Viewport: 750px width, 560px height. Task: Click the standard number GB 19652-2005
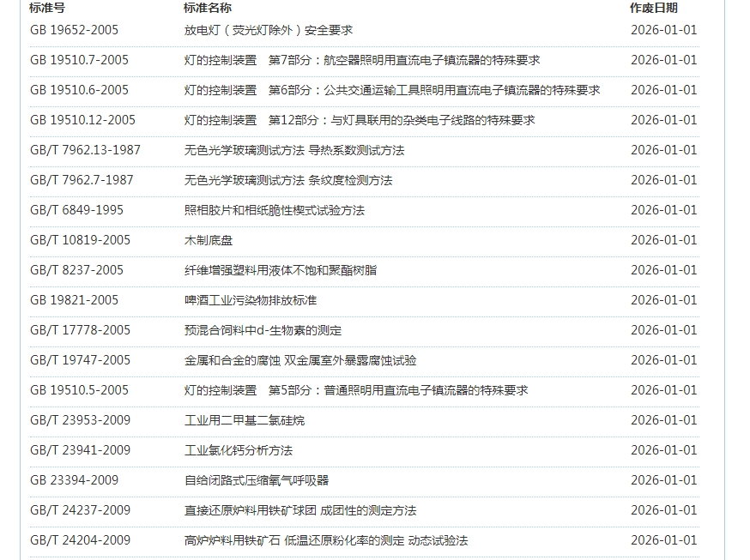(x=74, y=30)
